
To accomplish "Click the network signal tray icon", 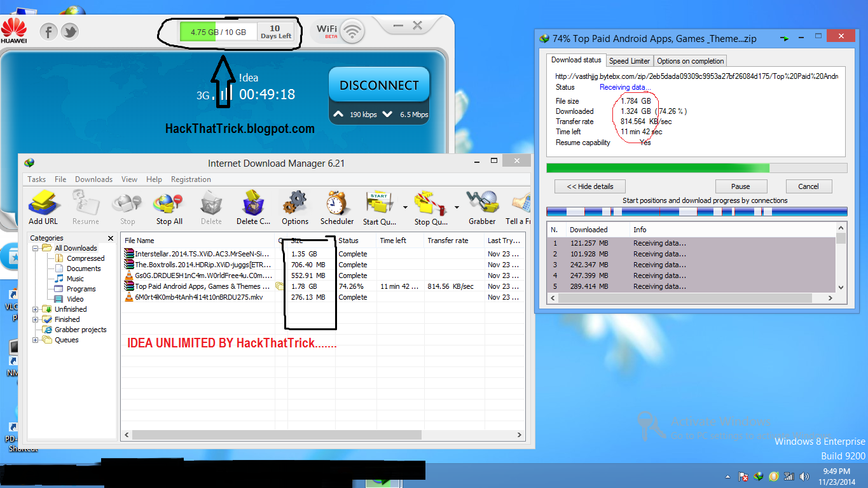I will point(789,476).
